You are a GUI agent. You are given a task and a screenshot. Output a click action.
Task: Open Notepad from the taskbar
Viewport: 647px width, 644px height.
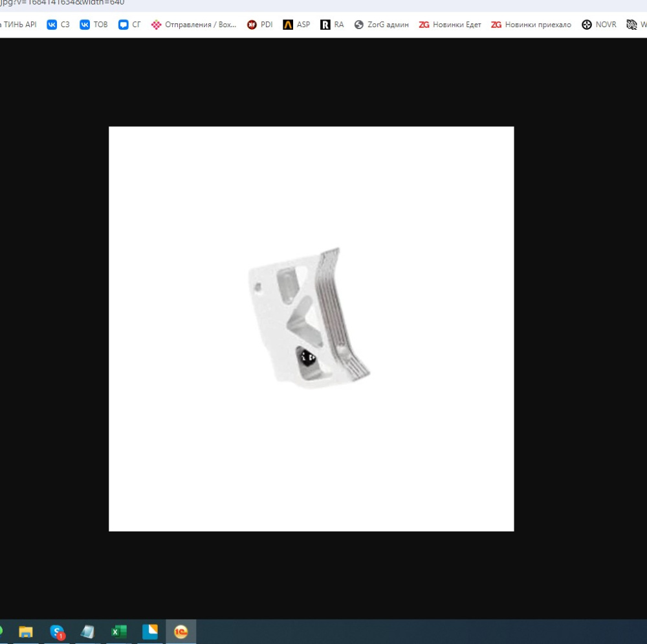pos(87,632)
